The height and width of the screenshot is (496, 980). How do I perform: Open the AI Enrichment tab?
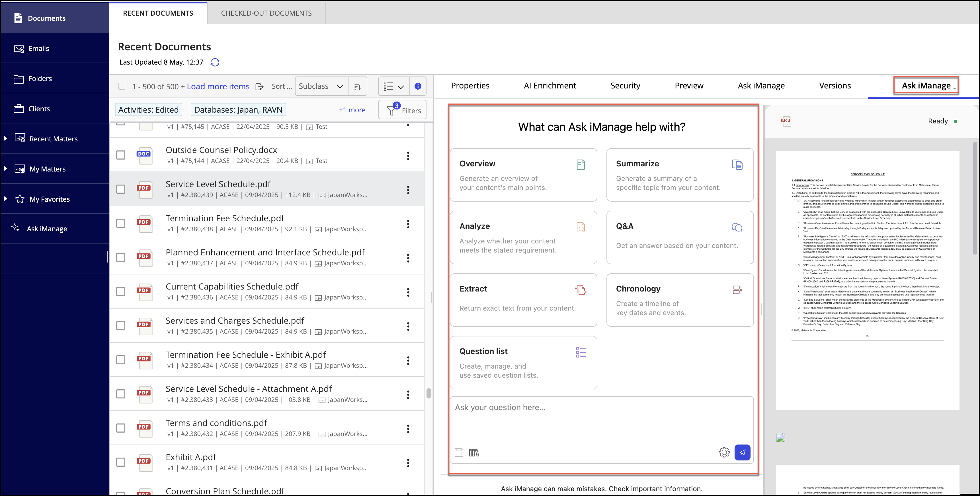point(549,86)
